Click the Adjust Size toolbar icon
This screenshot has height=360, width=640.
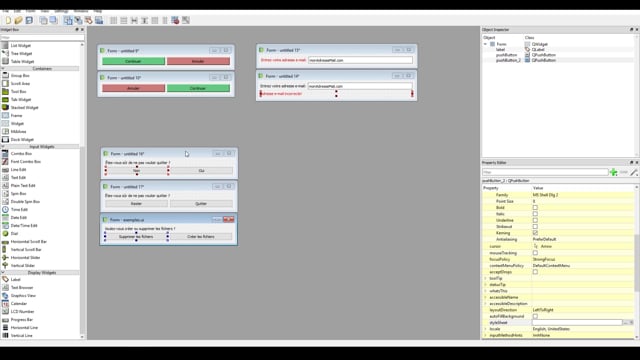186,20
